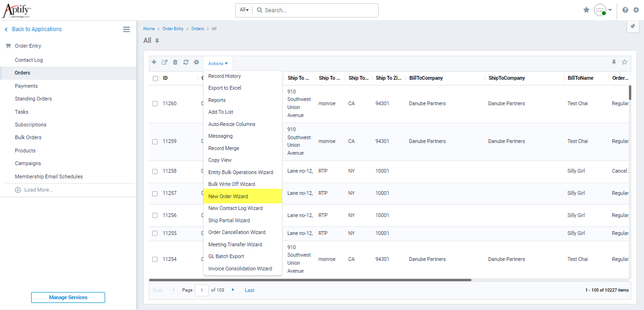Toggle the select-all checkbox in header
The width and height of the screenshot is (644, 310).
tap(155, 78)
